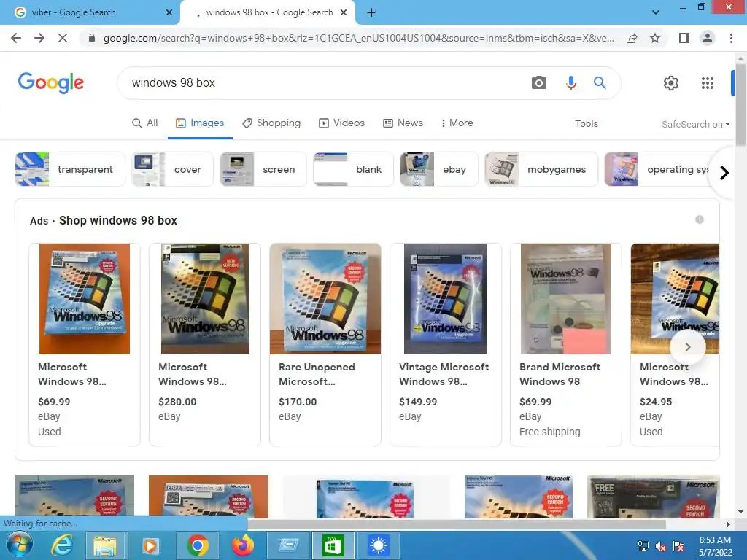Filter images by ebay chip
Image resolution: width=747 pixels, height=560 pixels.
point(438,169)
